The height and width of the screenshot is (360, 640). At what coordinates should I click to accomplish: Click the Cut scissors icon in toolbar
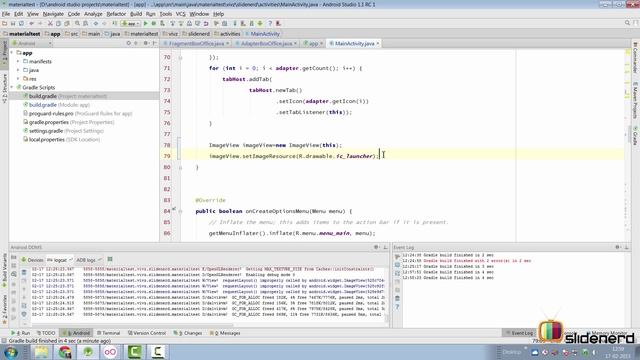point(50,24)
